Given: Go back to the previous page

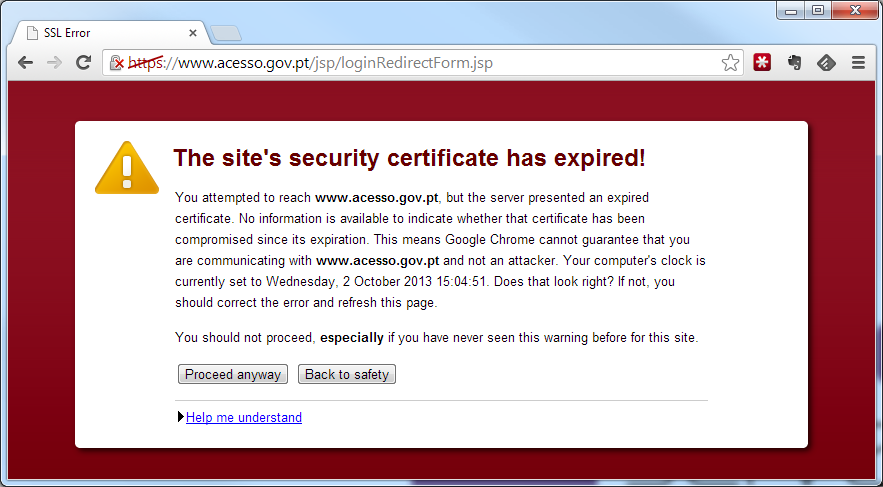Looking at the screenshot, I should pyautogui.click(x=25, y=62).
